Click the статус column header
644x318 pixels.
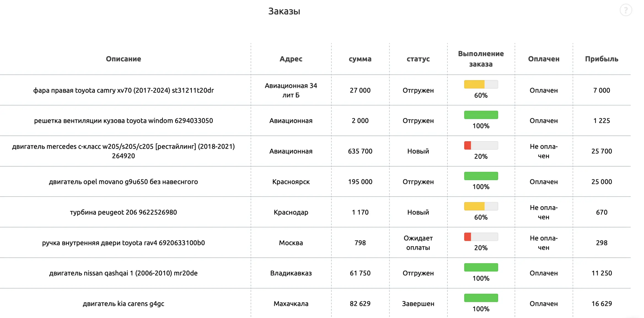coord(418,59)
